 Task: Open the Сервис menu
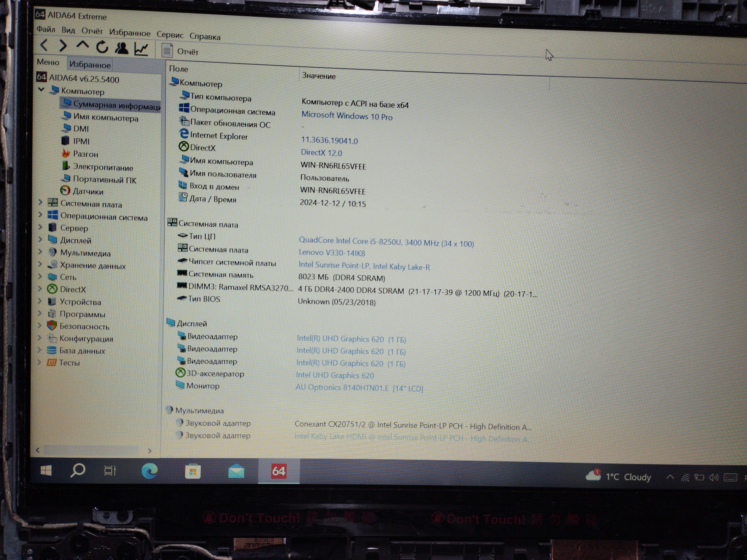[x=170, y=35]
